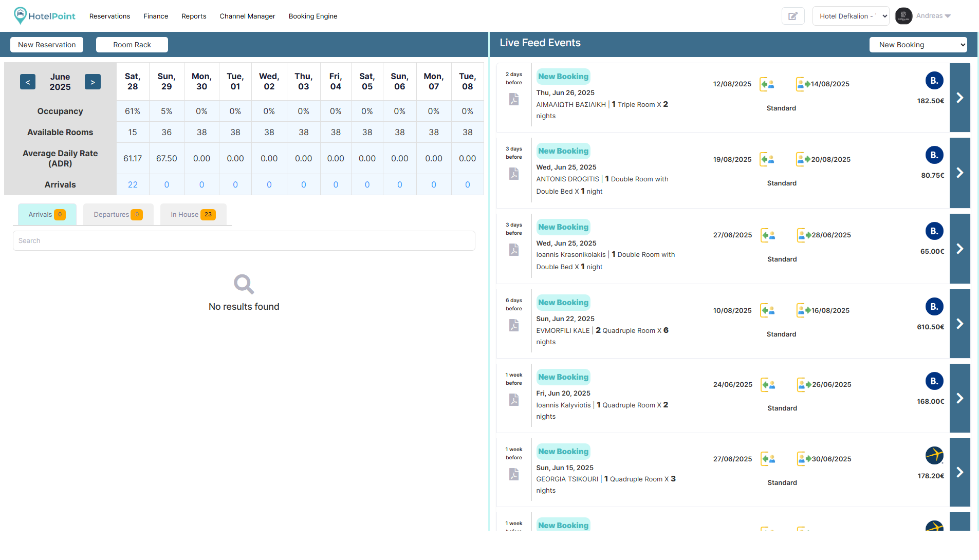Open PDF icon for ΑΙΜΑΛΙΩΤΗ ΒΑΣΙΛΙΚΗ booking

point(514,99)
